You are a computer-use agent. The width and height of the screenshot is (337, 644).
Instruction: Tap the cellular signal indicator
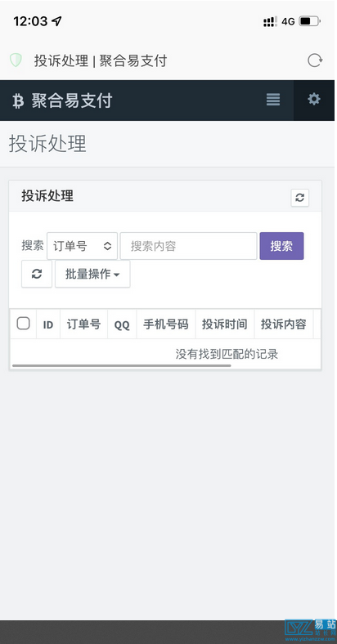click(270, 21)
